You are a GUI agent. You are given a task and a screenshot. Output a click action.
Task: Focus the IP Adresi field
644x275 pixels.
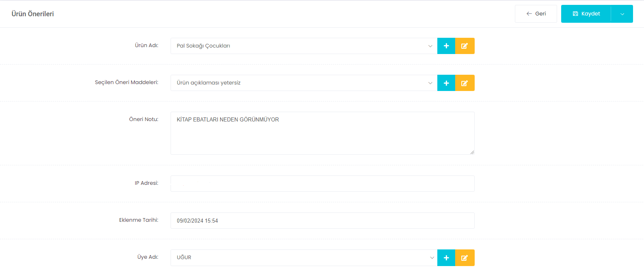coord(322,184)
